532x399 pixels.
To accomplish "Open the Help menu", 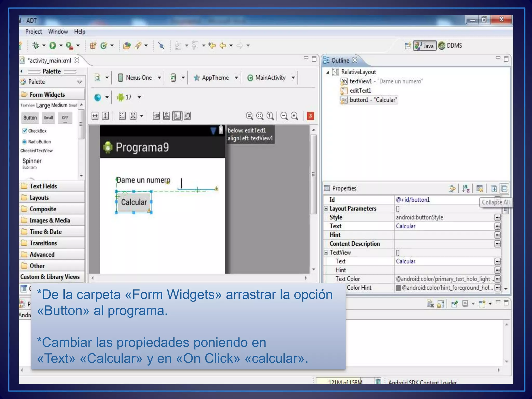I will (79, 32).
